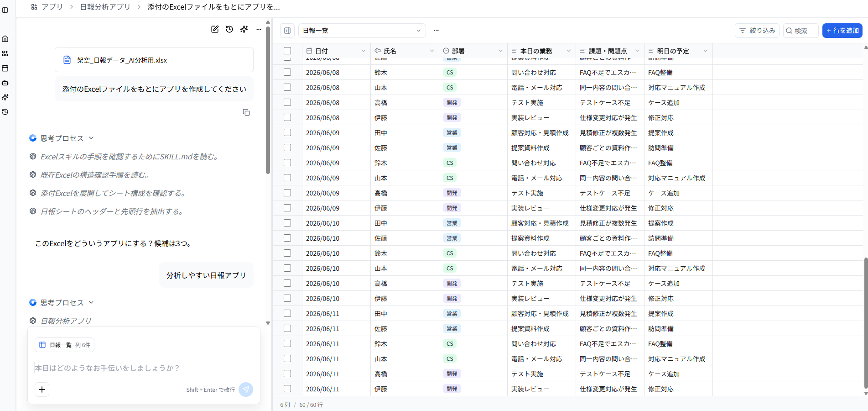This screenshot has height=411, width=868.
Task: Click the chat scroll down arrow
Action: (x=268, y=323)
